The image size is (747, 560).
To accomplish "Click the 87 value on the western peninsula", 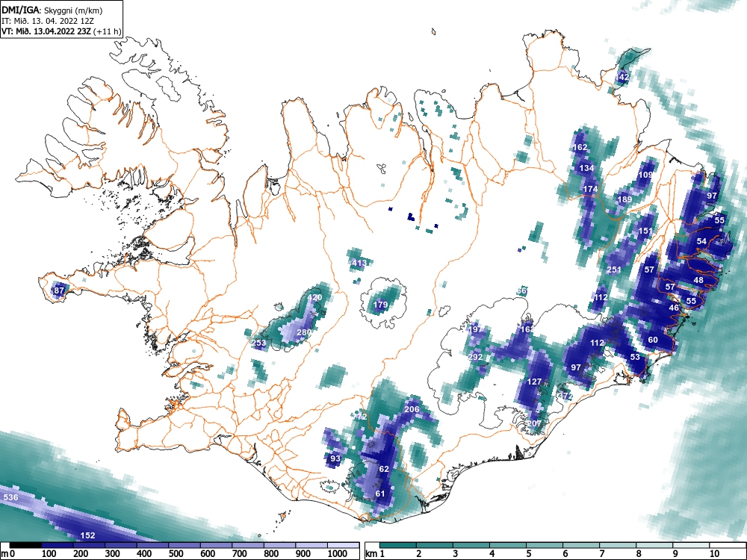I will (x=58, y=290).
